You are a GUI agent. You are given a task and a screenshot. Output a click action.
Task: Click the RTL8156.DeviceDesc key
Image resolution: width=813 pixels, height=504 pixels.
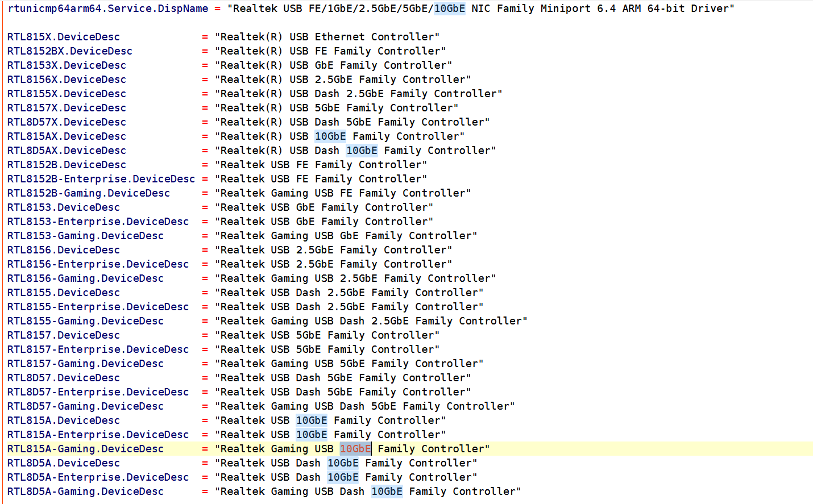(x=64, y=250)
